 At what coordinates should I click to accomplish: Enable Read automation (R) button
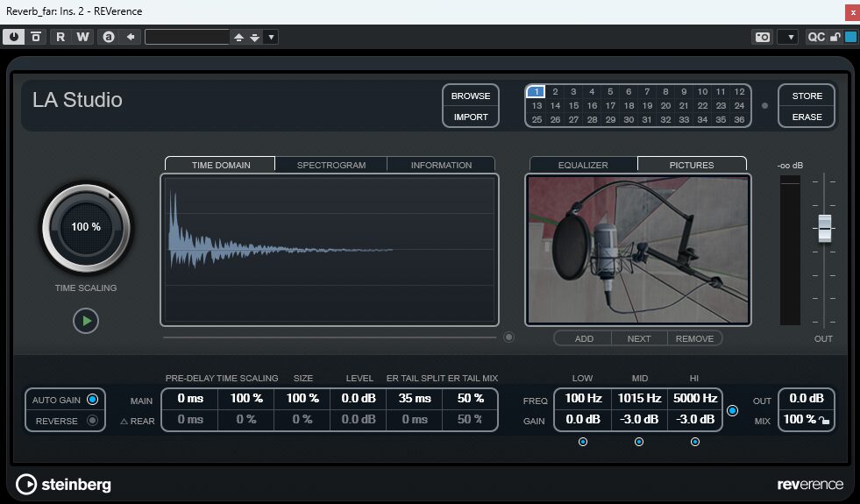tap(60, 37)
